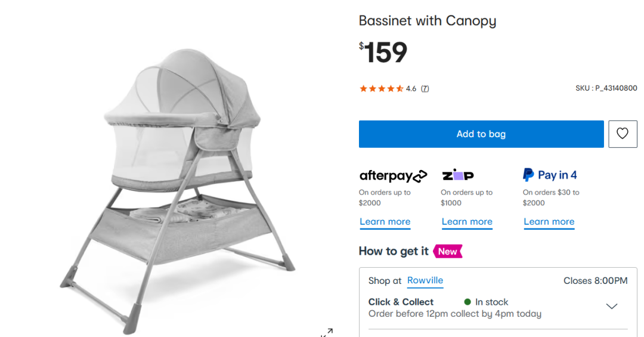Viewport: 644px width, 337px height.
Task: Open Learn more under Pay in 4
Action: click(x=549, y=222)
